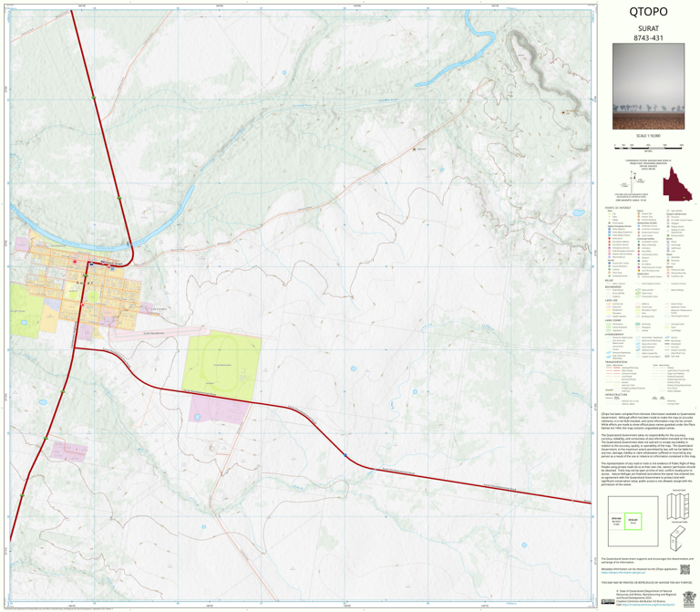This screenshot has height=612, width=700.
Task: Click the Creative Commons BY badge
Action: pos(608,602)
